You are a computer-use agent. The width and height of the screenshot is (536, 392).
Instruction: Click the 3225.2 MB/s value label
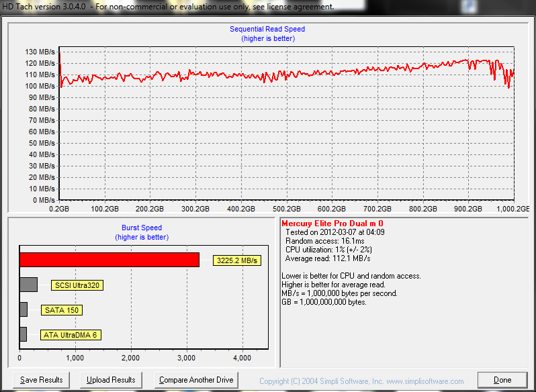pyautogui.click(x=237, y=260)
